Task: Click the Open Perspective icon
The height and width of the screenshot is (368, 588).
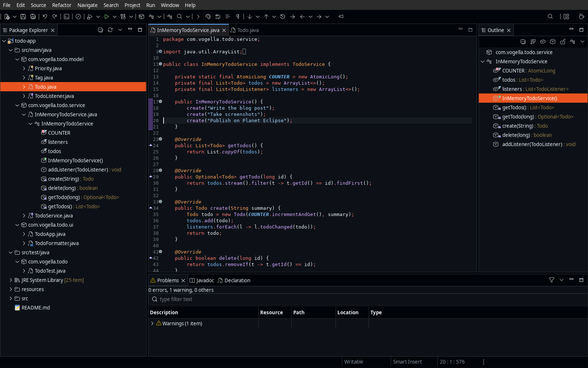Action: click(566, 17)
